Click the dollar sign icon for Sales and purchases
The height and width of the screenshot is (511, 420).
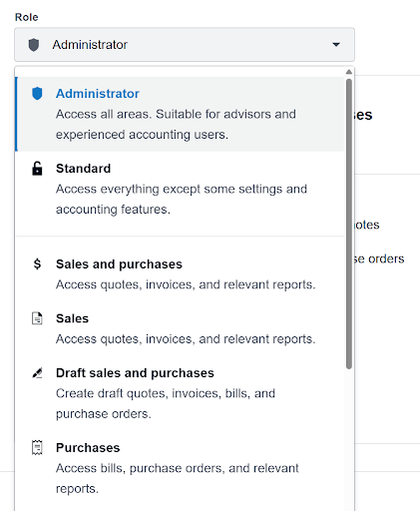point(37,264)
